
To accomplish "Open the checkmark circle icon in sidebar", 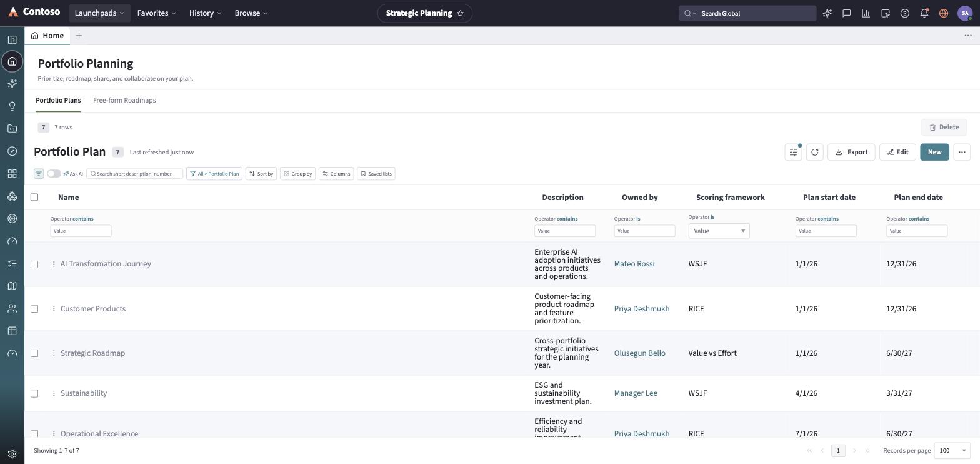I will (x=12, y=151).
